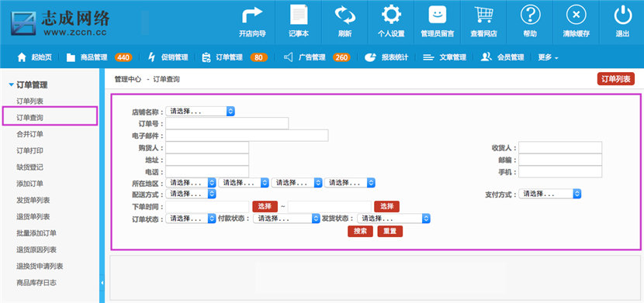
Task: Click the 地址 input field
Action: coord(207,160)
